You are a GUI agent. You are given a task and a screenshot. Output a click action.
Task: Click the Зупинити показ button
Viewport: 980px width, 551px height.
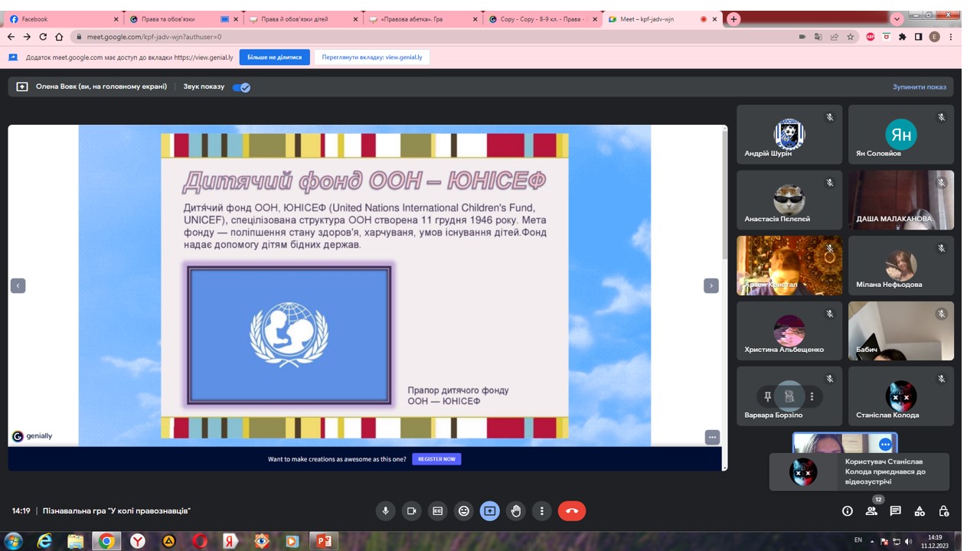point(919,87)
